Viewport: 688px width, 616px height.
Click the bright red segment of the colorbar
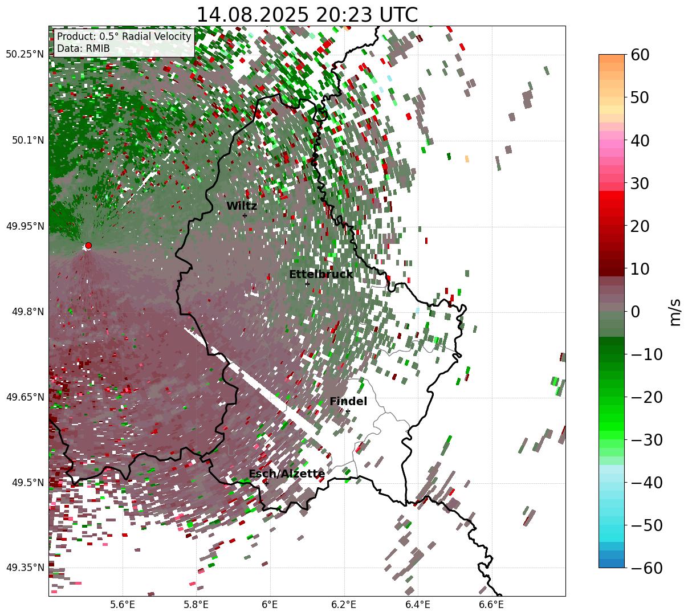pyautogui.click(x=612, y=197)
